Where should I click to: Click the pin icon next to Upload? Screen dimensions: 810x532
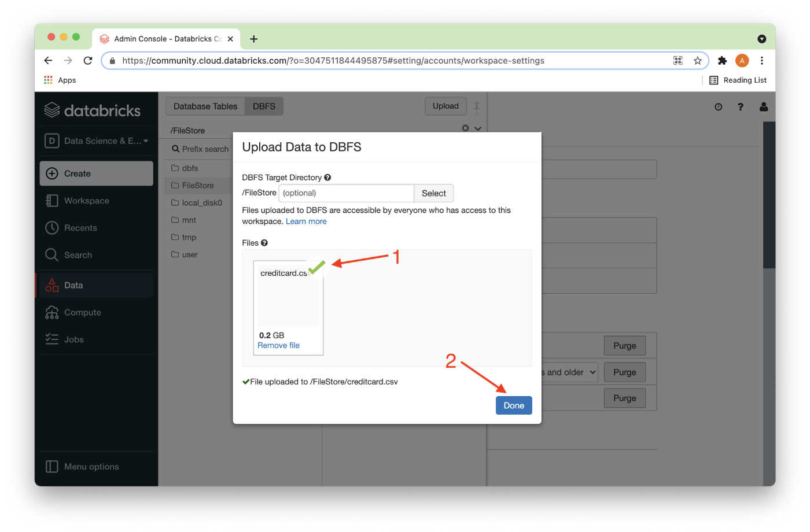coord(477,108)
